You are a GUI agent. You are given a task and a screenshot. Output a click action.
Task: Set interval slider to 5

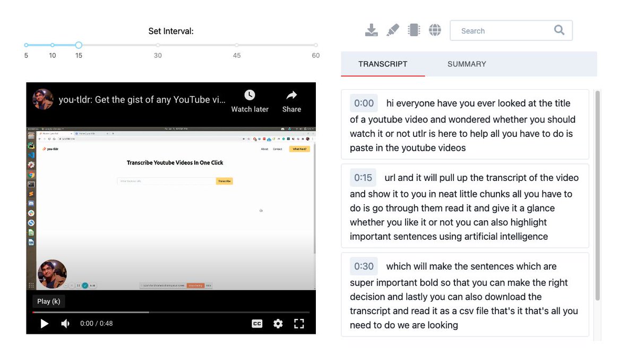coord(26,45)
